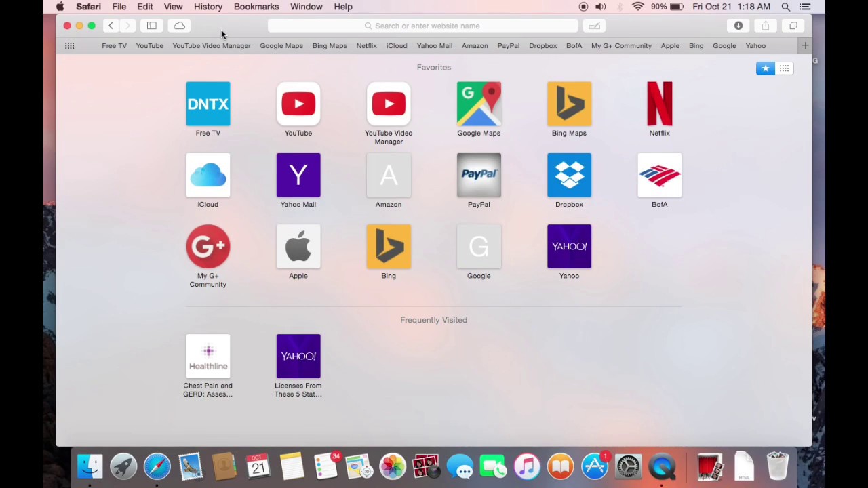Open Google Maps from the Favorites grid
868x488 pixels.
click(x=479, y=103)
